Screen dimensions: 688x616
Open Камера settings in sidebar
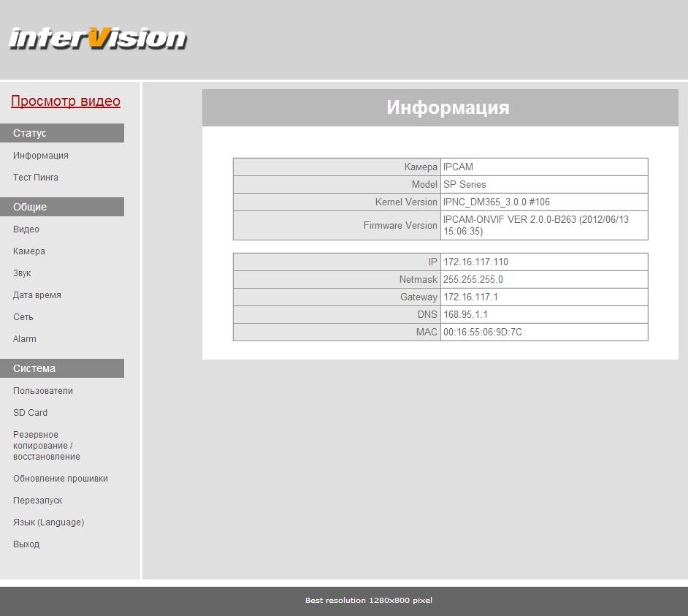(x=29, y=251)
